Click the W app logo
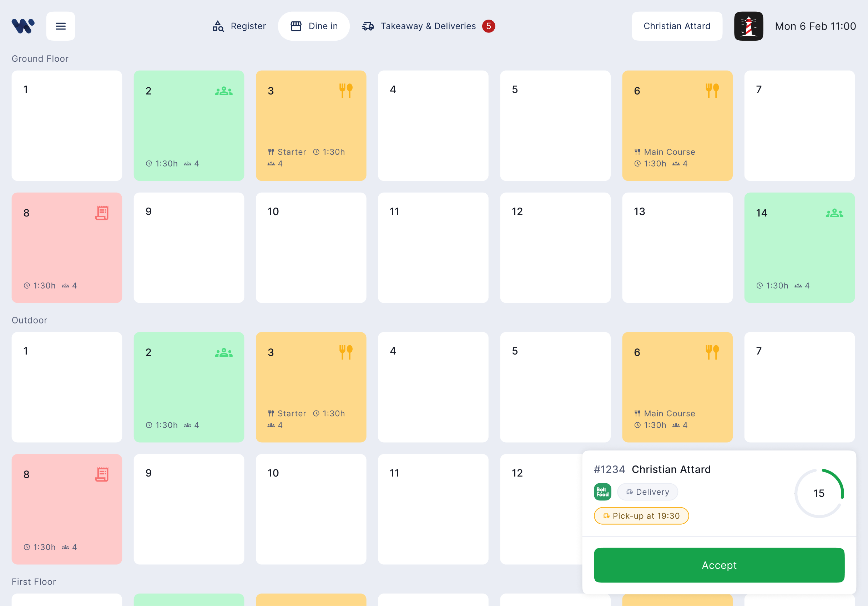 23,26
